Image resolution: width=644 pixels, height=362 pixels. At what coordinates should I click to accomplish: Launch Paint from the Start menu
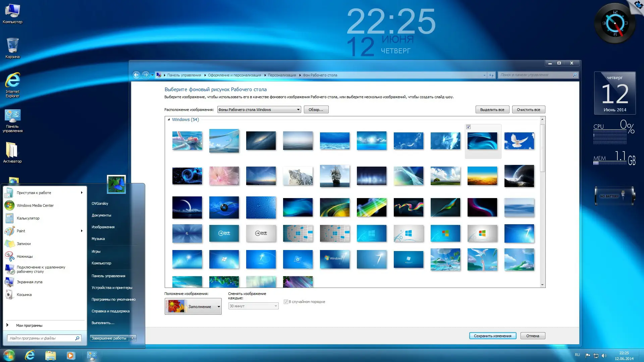click(21, 231)
